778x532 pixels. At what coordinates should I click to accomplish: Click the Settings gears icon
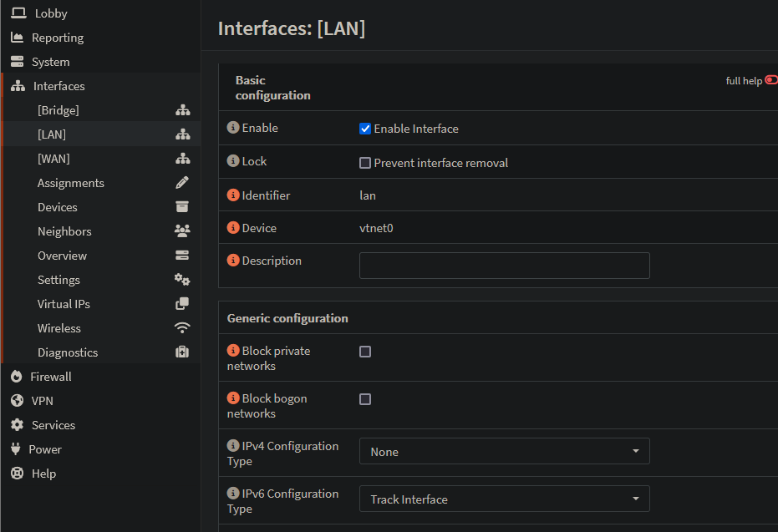[182, 280]
